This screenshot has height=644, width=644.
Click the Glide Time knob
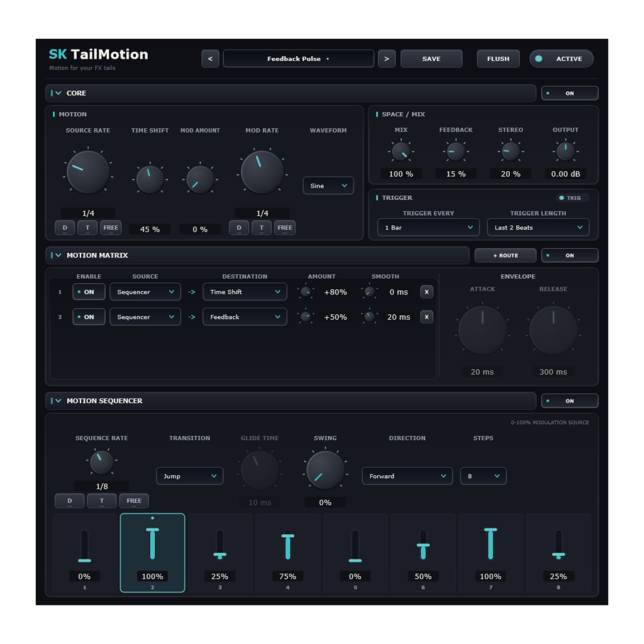(259, 470)
